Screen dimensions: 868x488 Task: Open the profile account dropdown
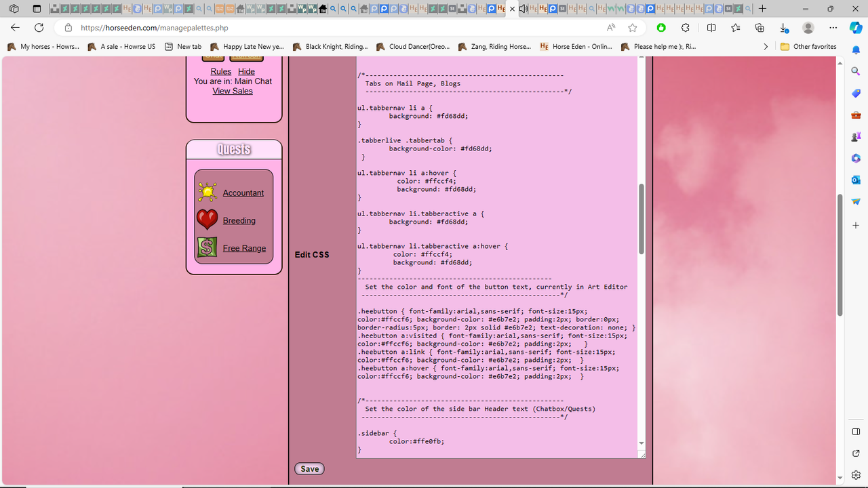tap(807, 27)
